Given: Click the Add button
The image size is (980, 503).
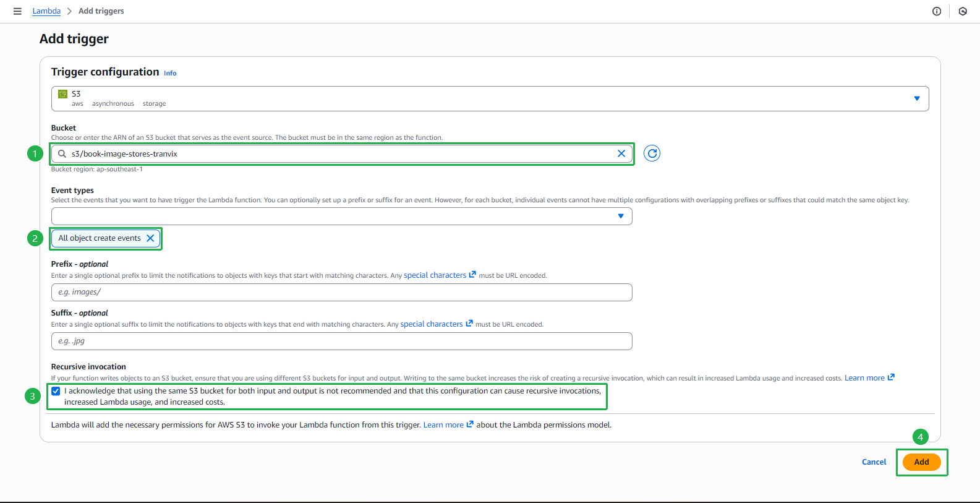Looking at the screenshot, I should [921, 462].
